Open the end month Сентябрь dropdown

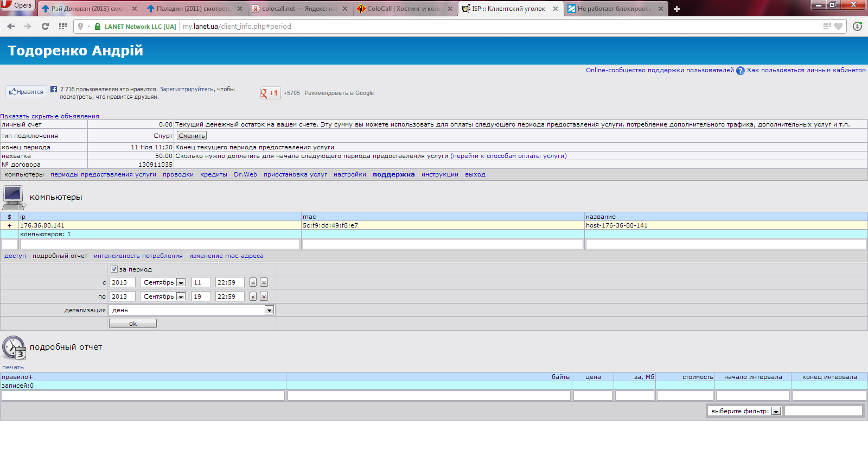163,296
